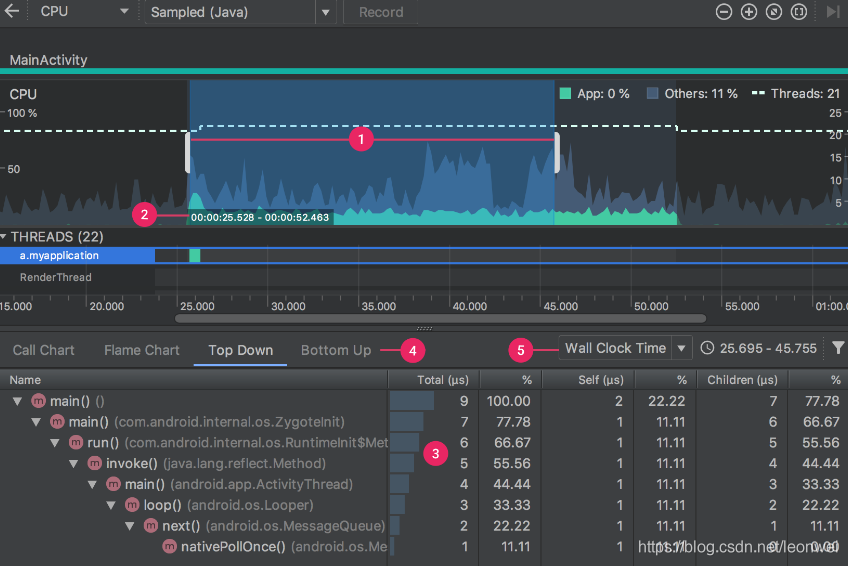Switch to the Flame Chart tab
This screenshot has height=566, width=848.
[x=142, y=350]
